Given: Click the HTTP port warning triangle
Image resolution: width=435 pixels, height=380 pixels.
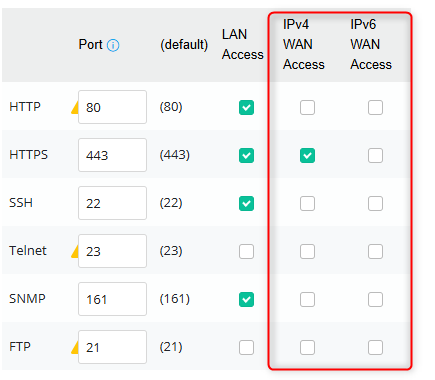Looking at the screenshot, I should point(75,108).
